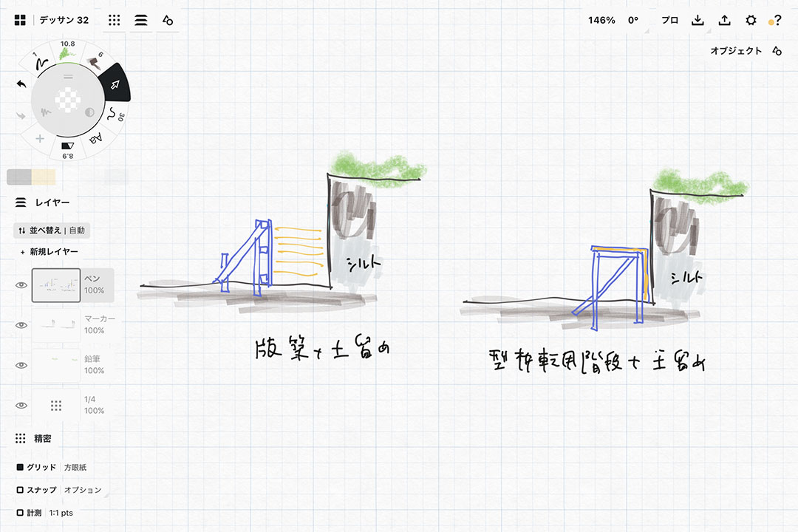
Task: Toggle visibility of the マーカー layer
Action: click(21, 325)
